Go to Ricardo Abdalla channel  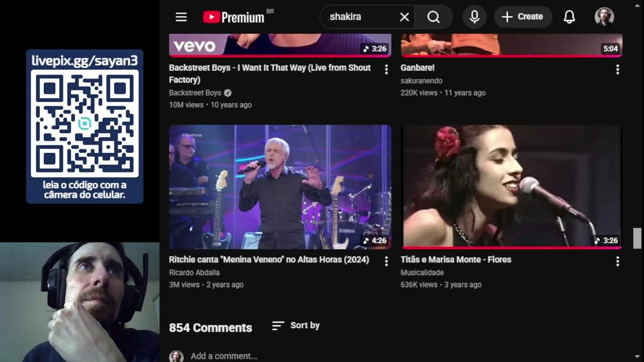pyautogui.click(x=194, y=273)
